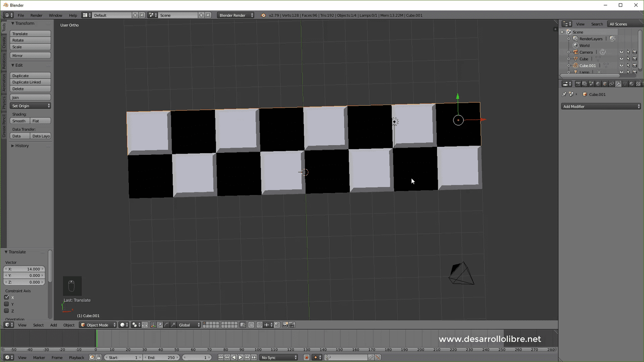
Task: Open the Object properties tab (cube icon)
Action: pyautogui.click(x=605, y=84)
